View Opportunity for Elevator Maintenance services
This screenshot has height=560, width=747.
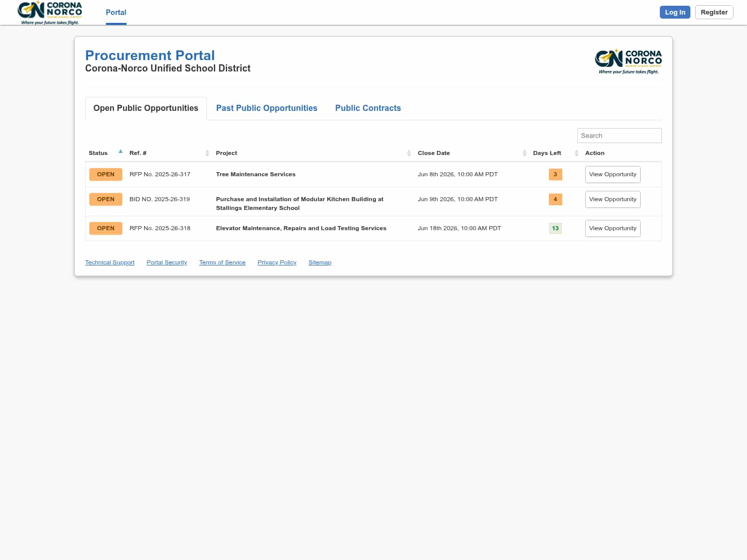tap(613, 229)
